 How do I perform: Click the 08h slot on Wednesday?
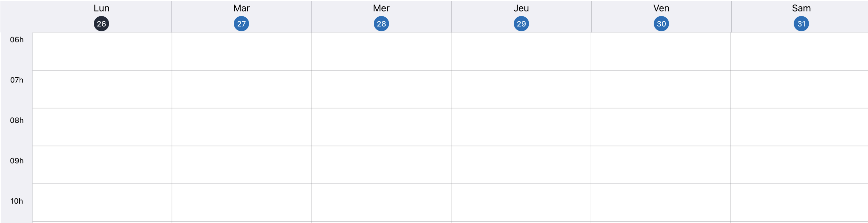click(x=381, y=127)
